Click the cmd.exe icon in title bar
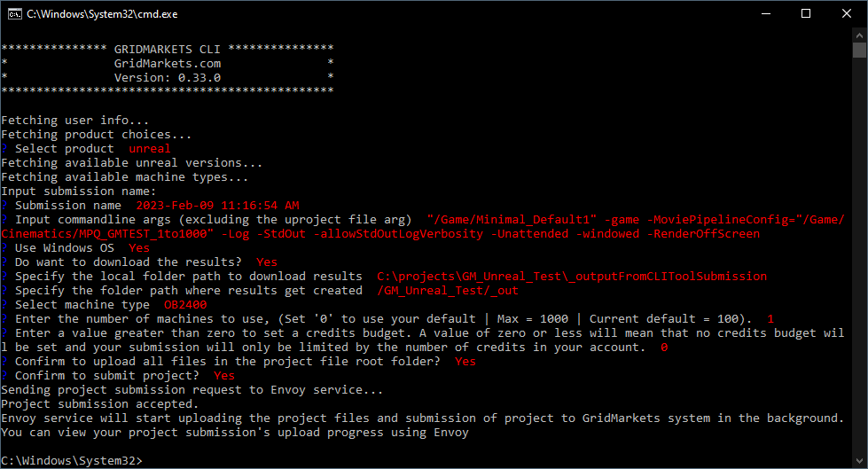The height and width of the screenshot is (469, 868). coord(15,14)
